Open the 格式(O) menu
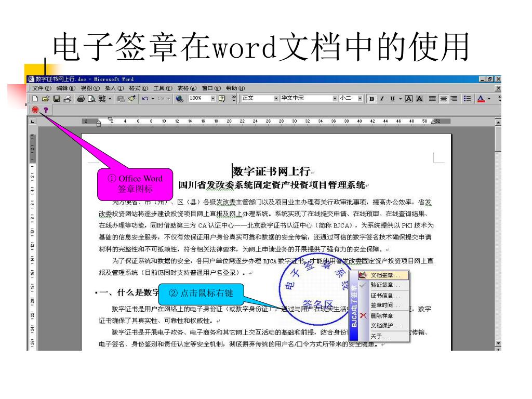This screenshot has height=399, width=532. [138, 88]
